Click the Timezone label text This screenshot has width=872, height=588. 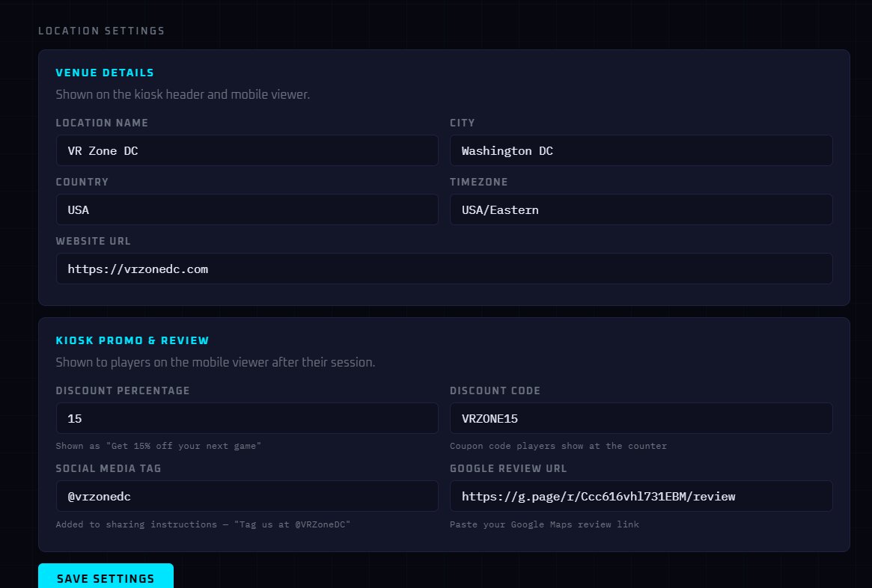click(478, 182)
